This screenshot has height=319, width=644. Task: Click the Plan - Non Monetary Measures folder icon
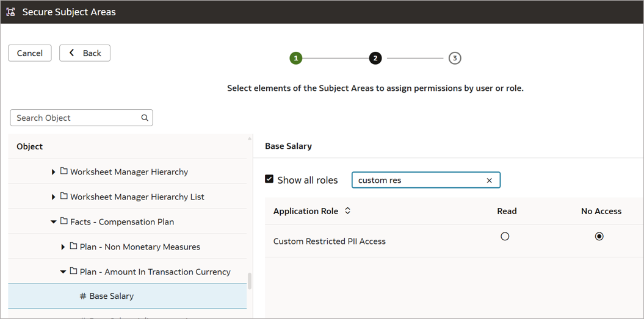coord(73,247)
